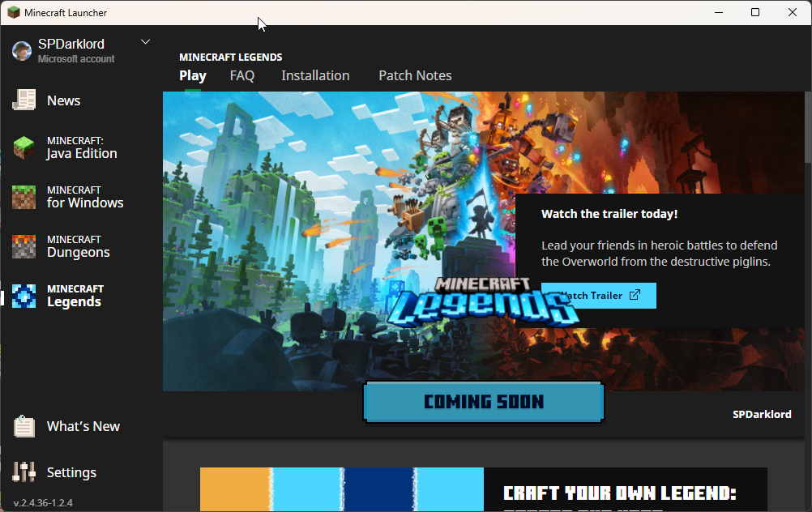Click the external link icon on Watch Trailer

(635, 295)
